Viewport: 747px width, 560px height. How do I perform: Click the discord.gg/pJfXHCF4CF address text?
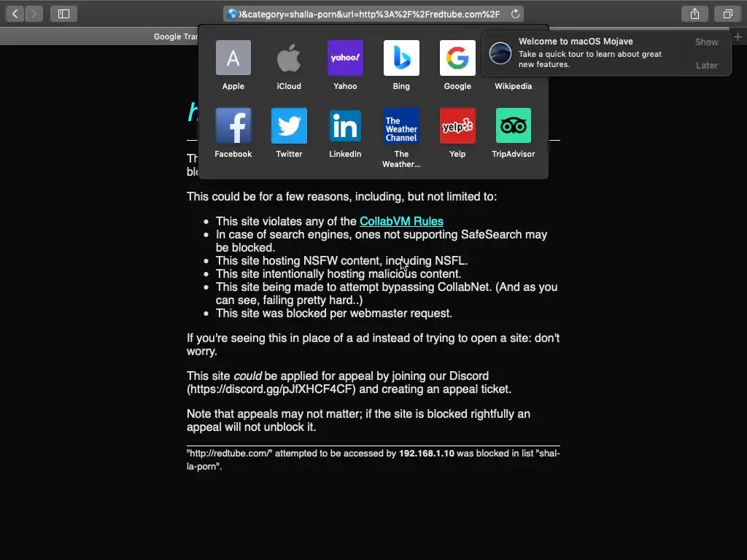click(271, 389)
